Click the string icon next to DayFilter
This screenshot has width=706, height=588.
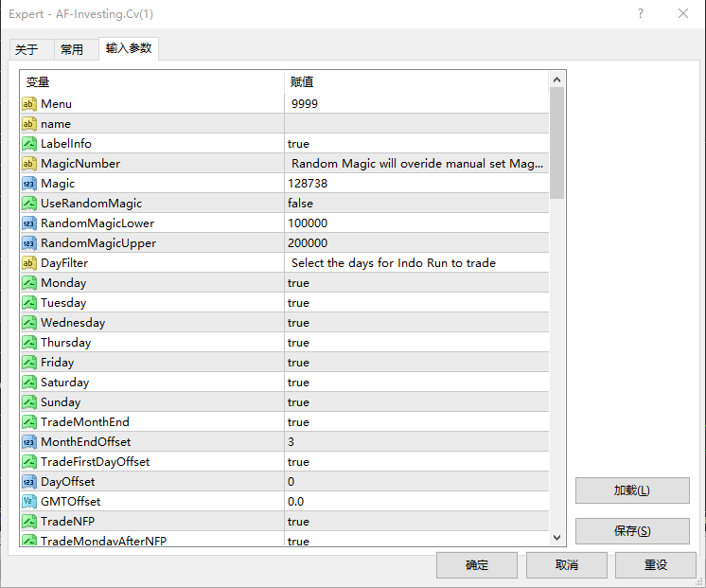[29, 262]
